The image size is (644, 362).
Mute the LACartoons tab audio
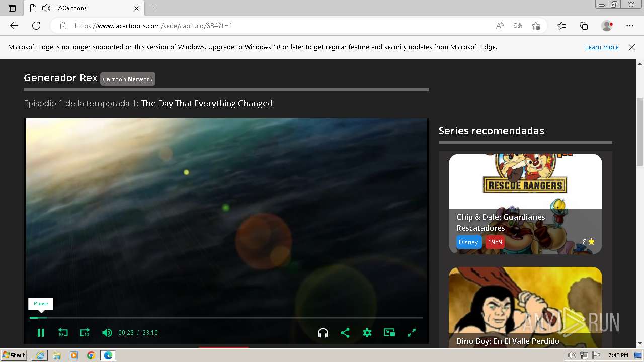[46, 8]
